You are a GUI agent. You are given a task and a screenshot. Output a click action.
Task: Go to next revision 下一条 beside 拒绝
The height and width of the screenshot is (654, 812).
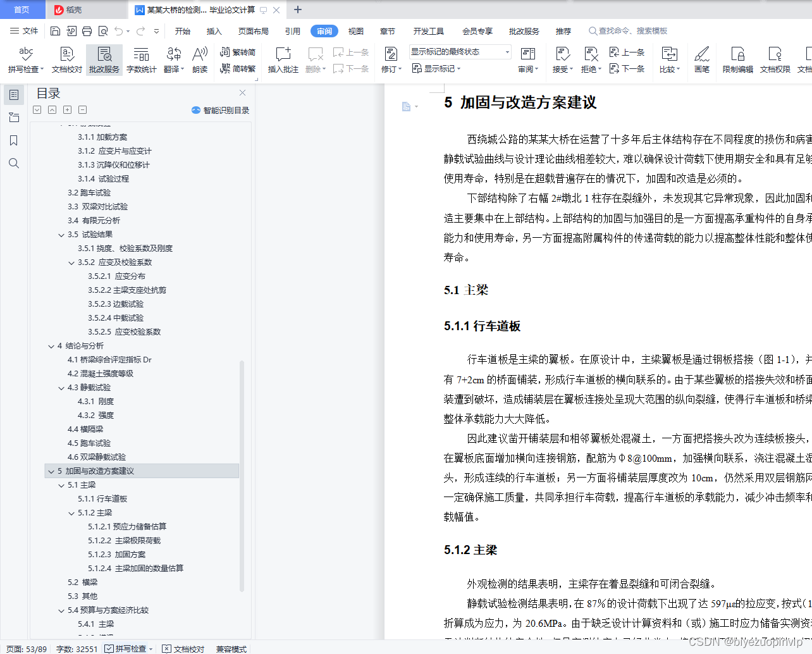(627, 68)
